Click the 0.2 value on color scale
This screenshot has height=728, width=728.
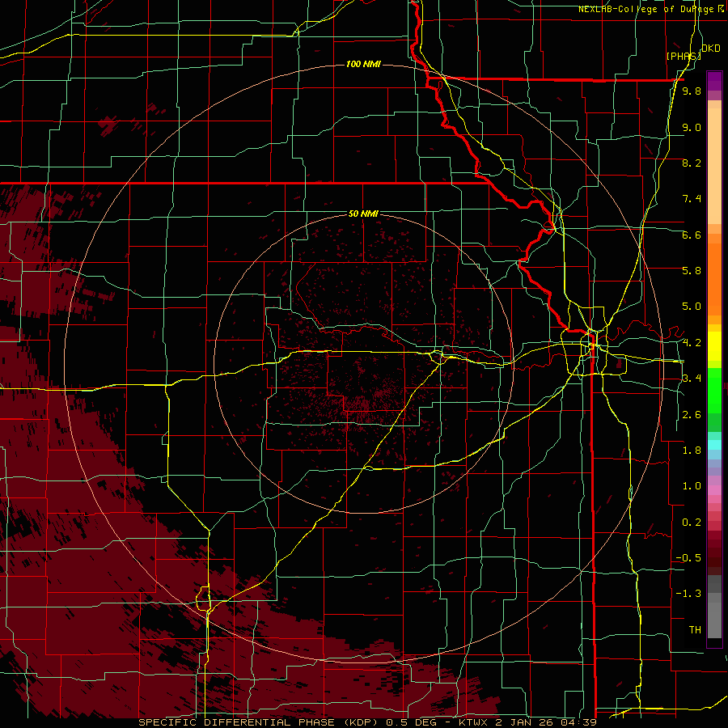(x=692, y=523)
